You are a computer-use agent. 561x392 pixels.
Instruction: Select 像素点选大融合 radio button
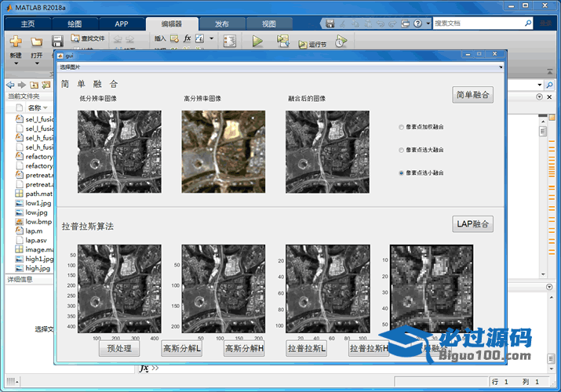pyautogui.click(x=401, y=150)
